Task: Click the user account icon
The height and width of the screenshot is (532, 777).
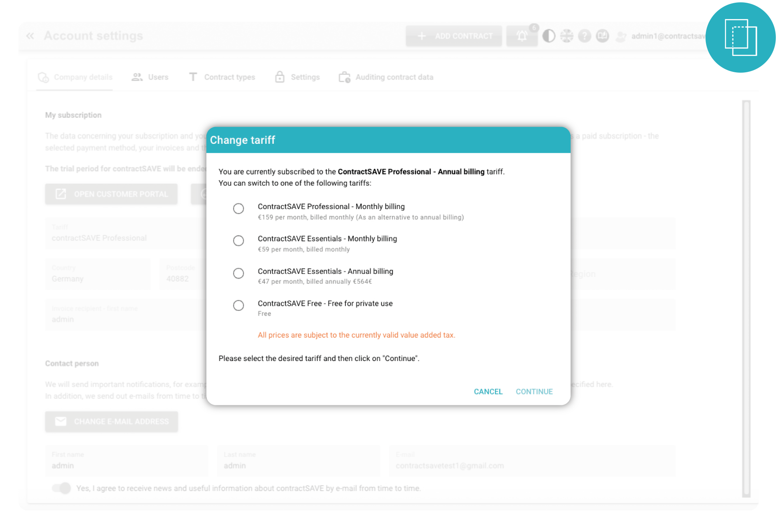Action: pyautogui.click(x=622, y=37)
